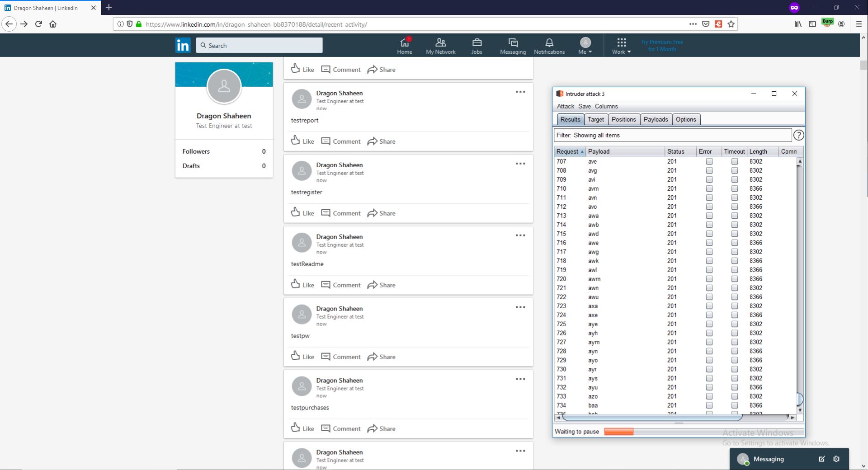Comment on the testregister post

click(341, 213)
